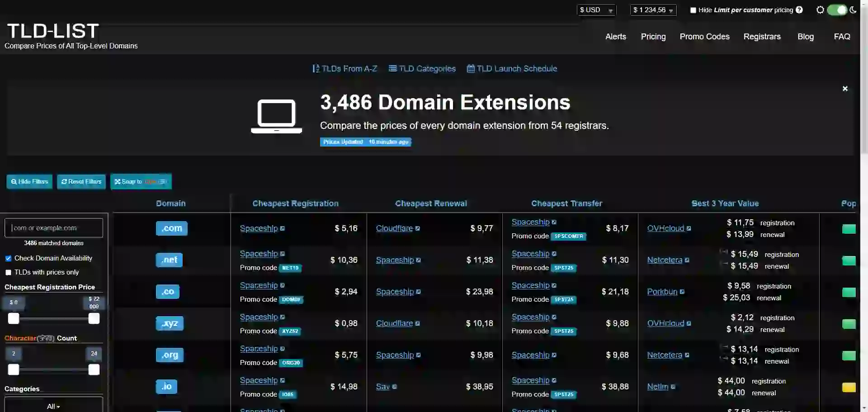Image resolution: width=868 pixels, height=412 pixels.
Task: Open Spaceship link for .com registration
Action: pos(259,228)
